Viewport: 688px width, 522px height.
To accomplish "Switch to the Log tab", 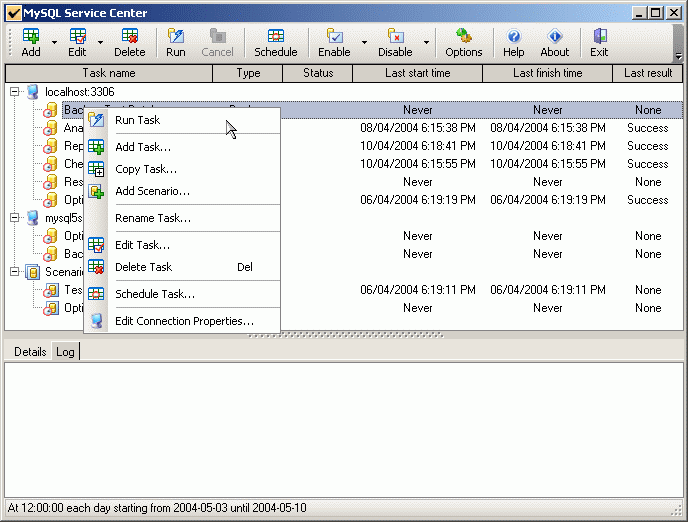I will 65,352.
